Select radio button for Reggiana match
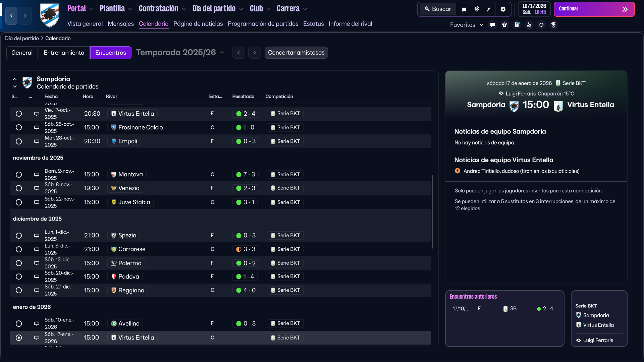This screenshot has width=644, height=362. [19, 290]
